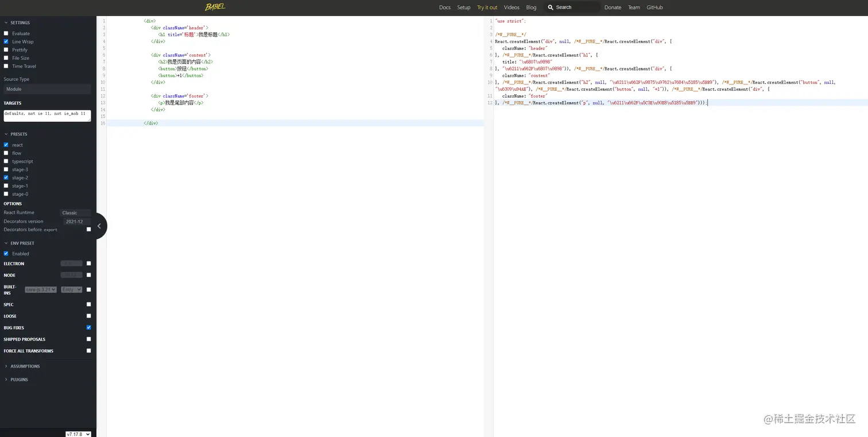This screenshot has width=868, height=437.
Task: Check the stage-1 preset
Action: [x=6, y=185]
